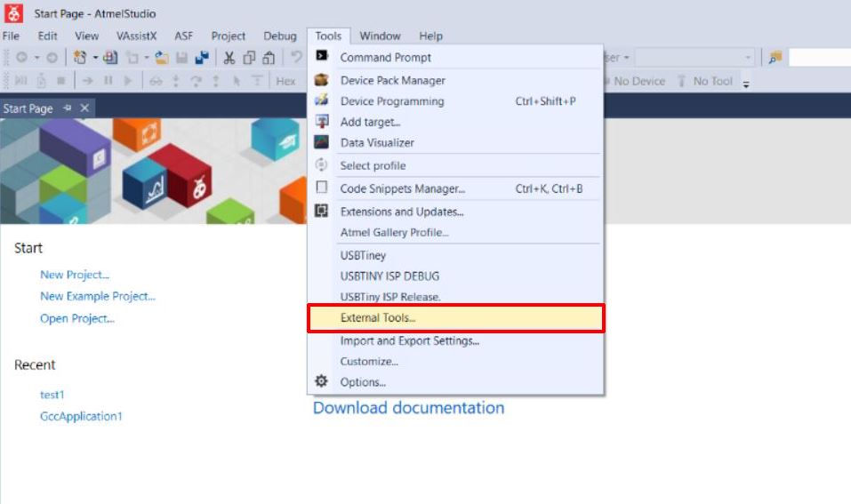851x504 pixels.
Task: Open Customize... from Tools menu
Action: 455,361
